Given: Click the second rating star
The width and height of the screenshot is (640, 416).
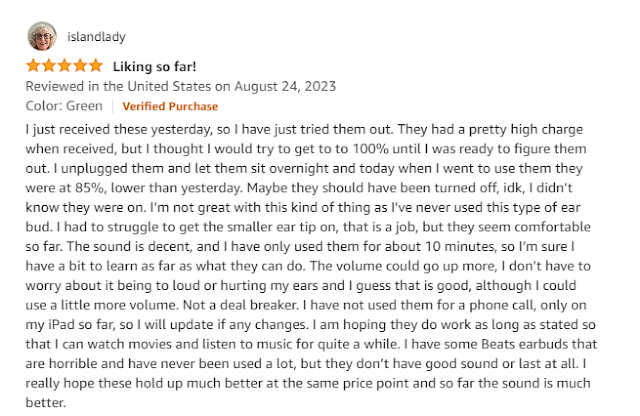Looking at the screenshot, I should [x=50, y=66].
